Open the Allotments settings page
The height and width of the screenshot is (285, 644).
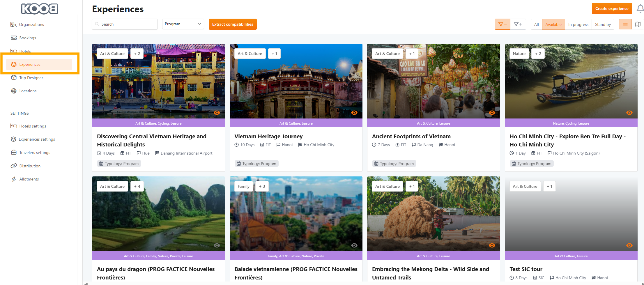(x=29, y=179)
